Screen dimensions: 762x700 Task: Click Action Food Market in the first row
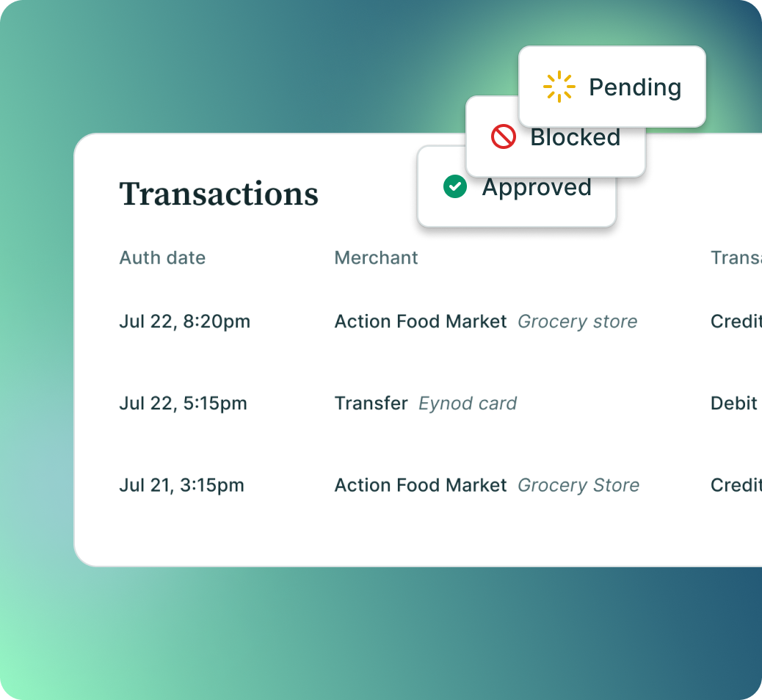coord(421,321)
